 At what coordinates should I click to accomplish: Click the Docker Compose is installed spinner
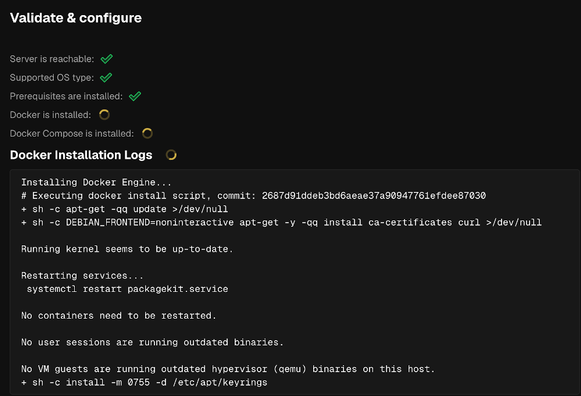coord(147,133)
